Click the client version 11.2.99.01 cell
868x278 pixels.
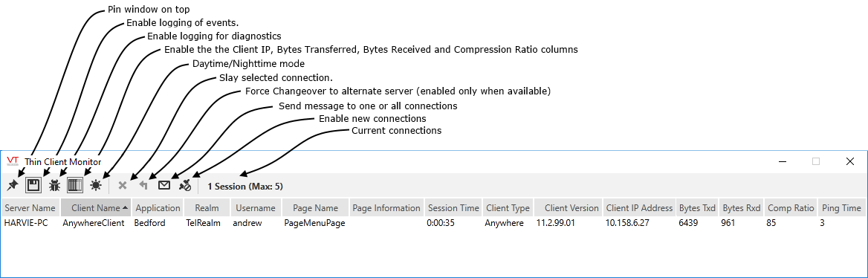[557, 223]
